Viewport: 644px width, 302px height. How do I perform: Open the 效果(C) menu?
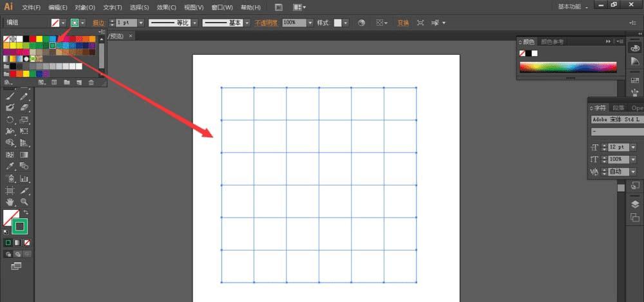pyautogui.click(x=166, y=7)
